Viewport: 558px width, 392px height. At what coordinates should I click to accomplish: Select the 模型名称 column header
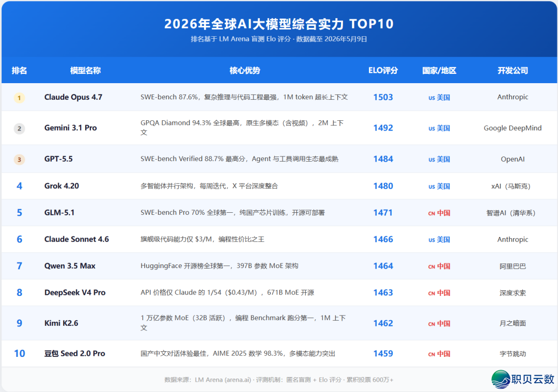click(85, 70)
